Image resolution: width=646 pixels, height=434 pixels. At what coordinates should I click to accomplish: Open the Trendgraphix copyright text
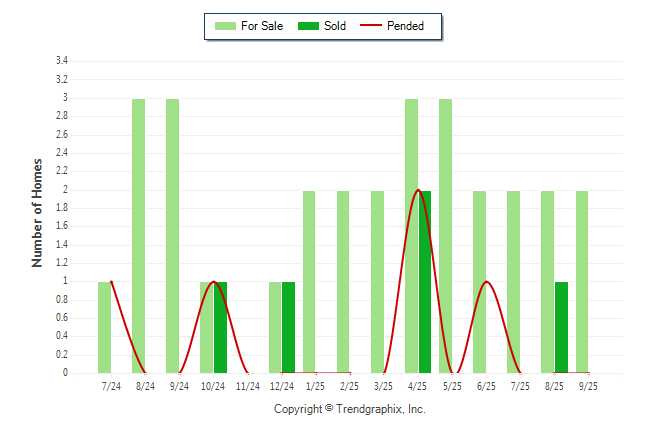pos(350,409)
